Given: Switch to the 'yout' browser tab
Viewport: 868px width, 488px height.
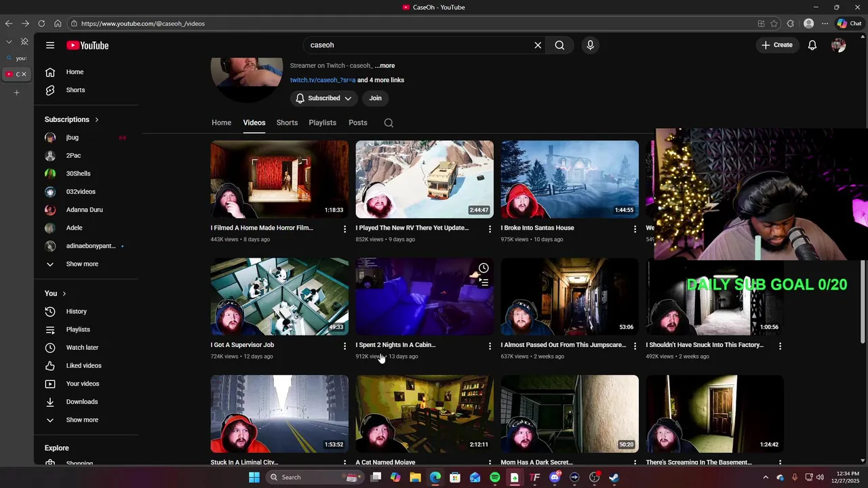Looking at the screenshot, I should point(16,58).
